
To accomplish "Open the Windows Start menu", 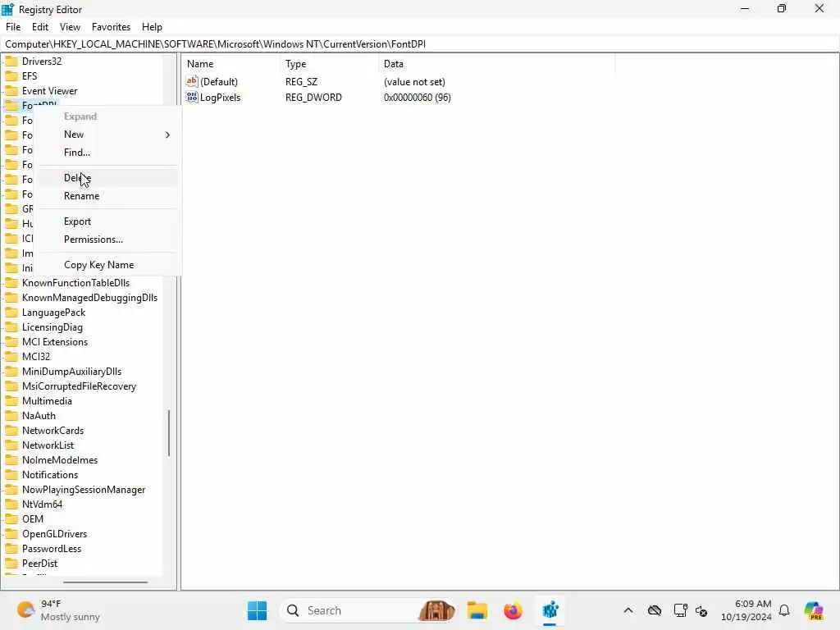I will tap(257, 610).
